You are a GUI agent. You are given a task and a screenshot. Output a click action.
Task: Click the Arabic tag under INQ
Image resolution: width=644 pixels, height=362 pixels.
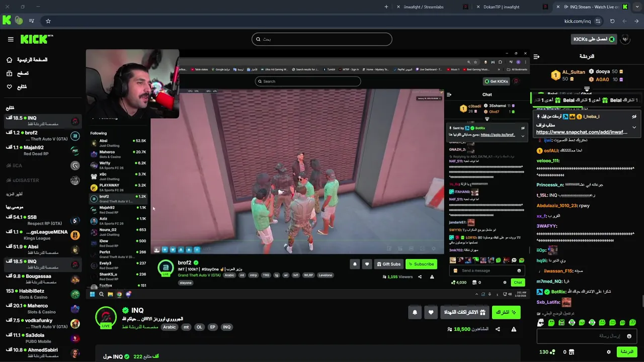170,327
